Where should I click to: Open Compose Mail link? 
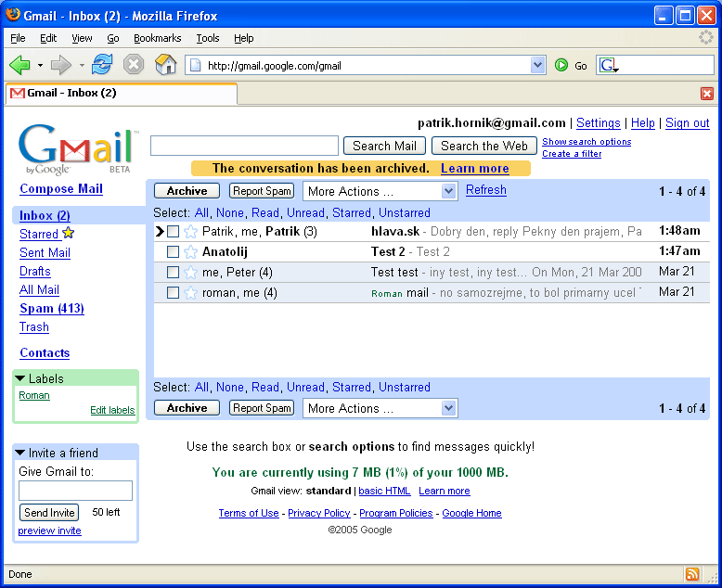61,188
